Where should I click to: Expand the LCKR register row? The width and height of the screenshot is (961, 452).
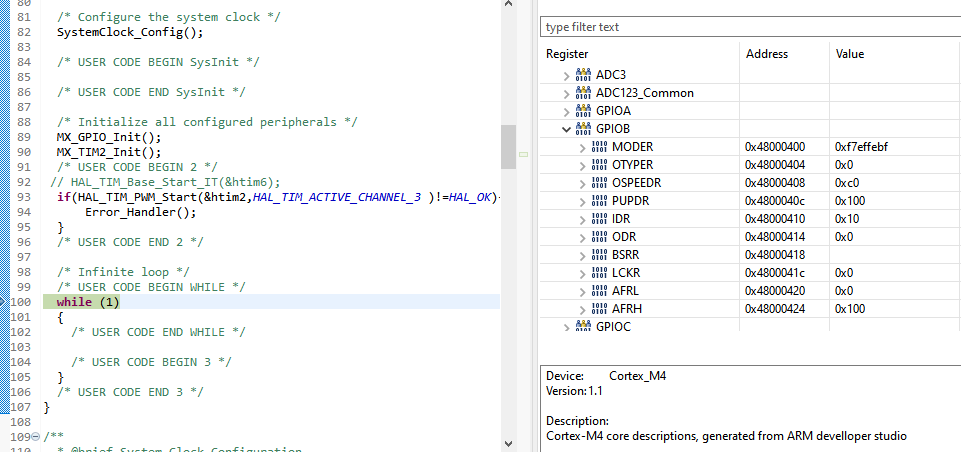click(582, 273)
